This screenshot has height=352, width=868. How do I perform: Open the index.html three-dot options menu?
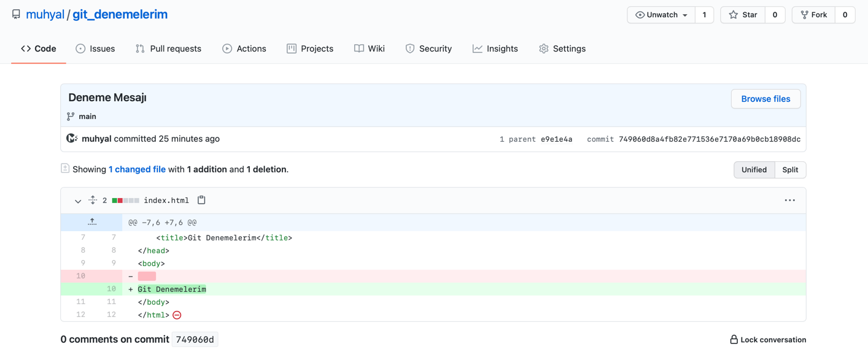[x=789, y=201]
